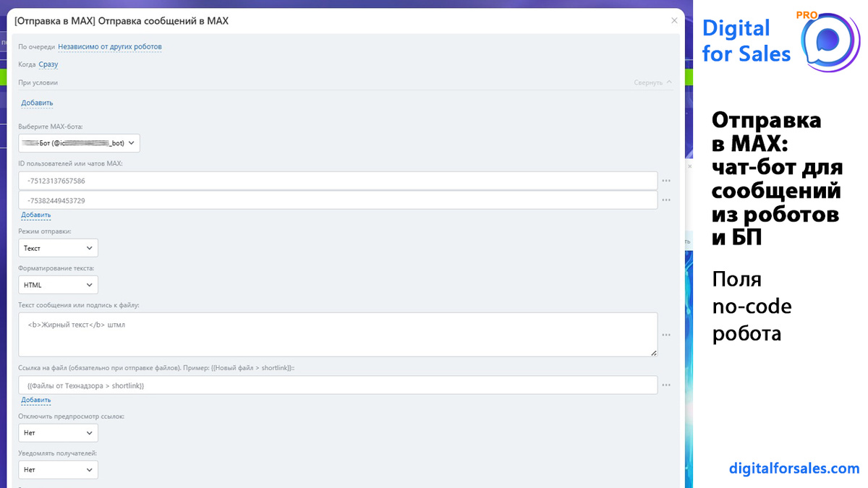The height and width of the screenshot is (488, 868).
Task: Open the options menu beside ID -75123137657586
Action: click(x=666, y=181)
